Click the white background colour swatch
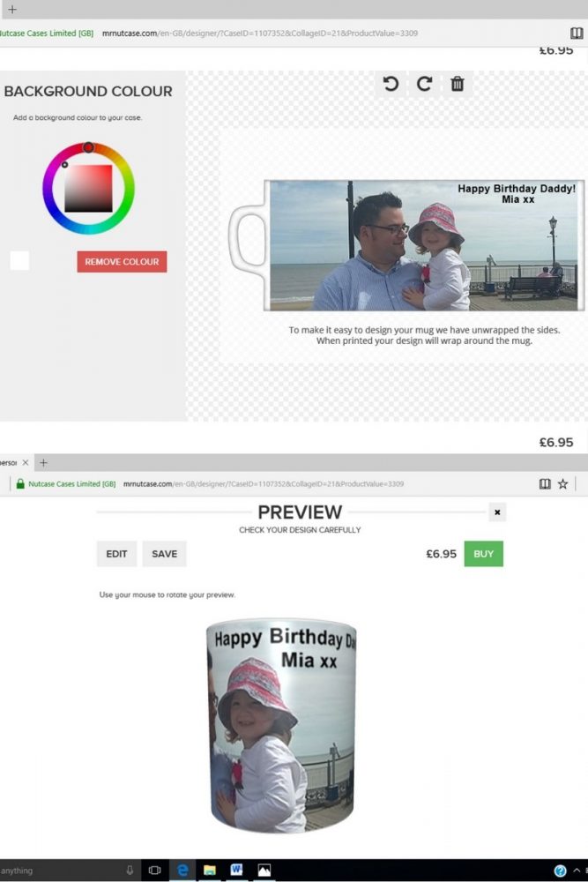 pyautogui.click(x=19, y=260)
